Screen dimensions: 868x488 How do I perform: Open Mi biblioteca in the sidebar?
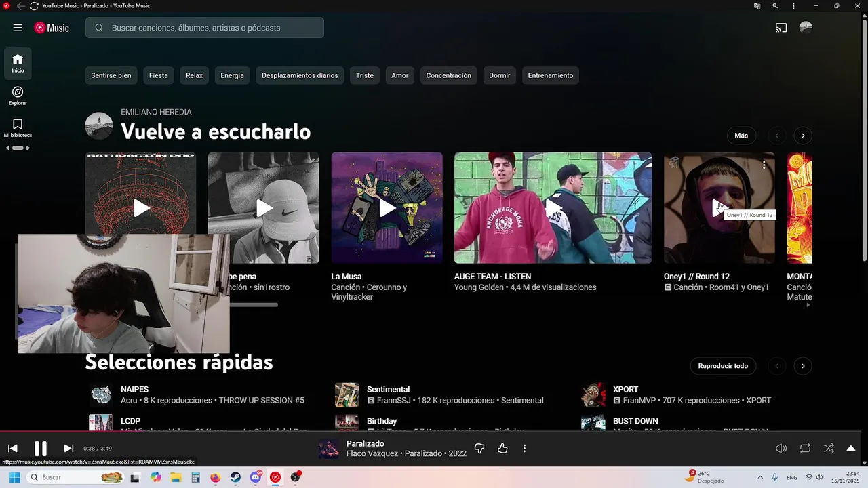pos(18,127)
